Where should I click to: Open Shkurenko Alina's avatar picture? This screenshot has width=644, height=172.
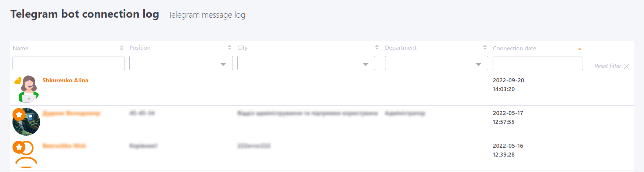point(29,89)
